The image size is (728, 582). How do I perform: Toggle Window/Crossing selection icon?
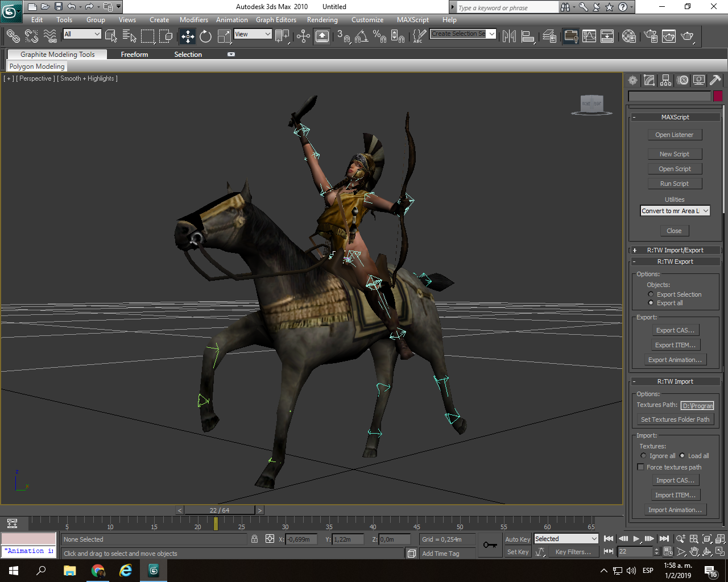click(x=166, y=36)
